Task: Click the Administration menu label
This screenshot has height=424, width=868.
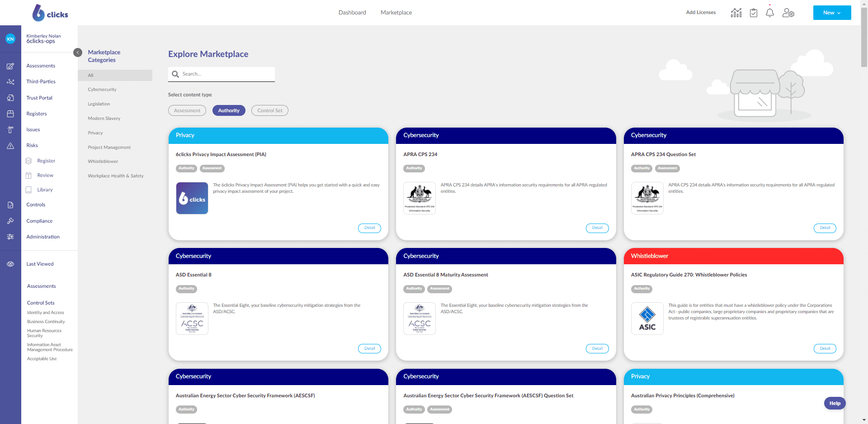Action: point(43,237)
